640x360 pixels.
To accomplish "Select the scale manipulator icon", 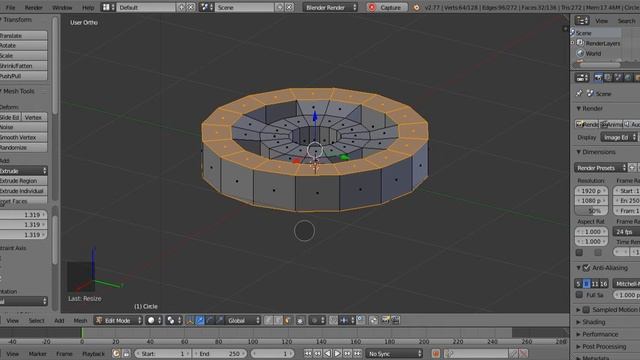I will point(220,320).
